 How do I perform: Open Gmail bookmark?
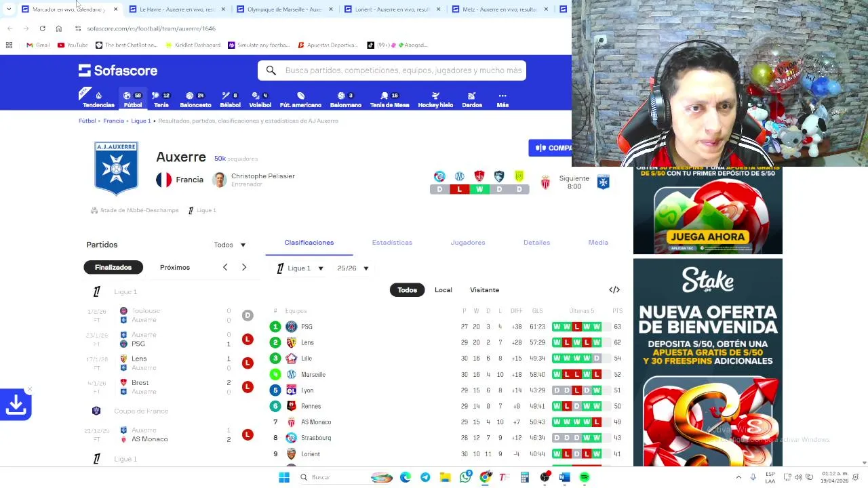[38, 45]
